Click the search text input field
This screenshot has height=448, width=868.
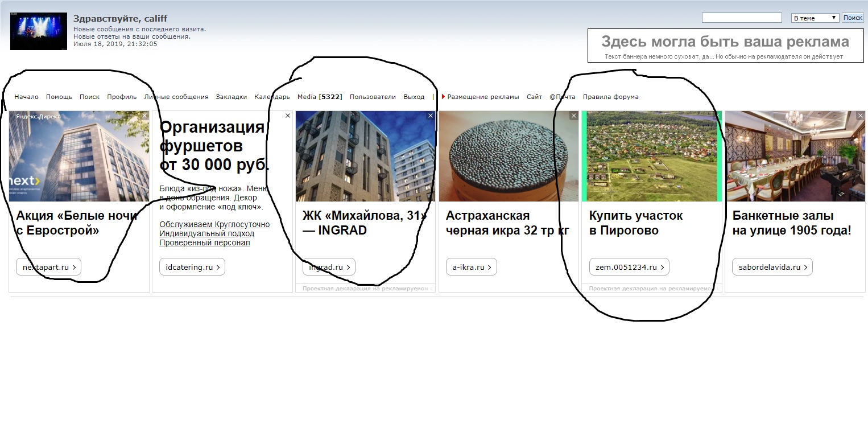coord(742,18)
